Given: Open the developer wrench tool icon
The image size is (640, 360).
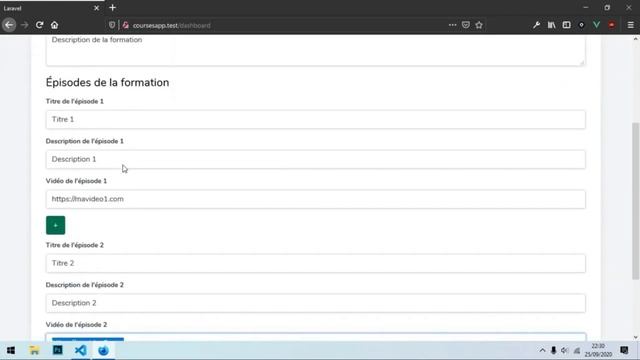Looking at the screenshot, I should point(536,25).
